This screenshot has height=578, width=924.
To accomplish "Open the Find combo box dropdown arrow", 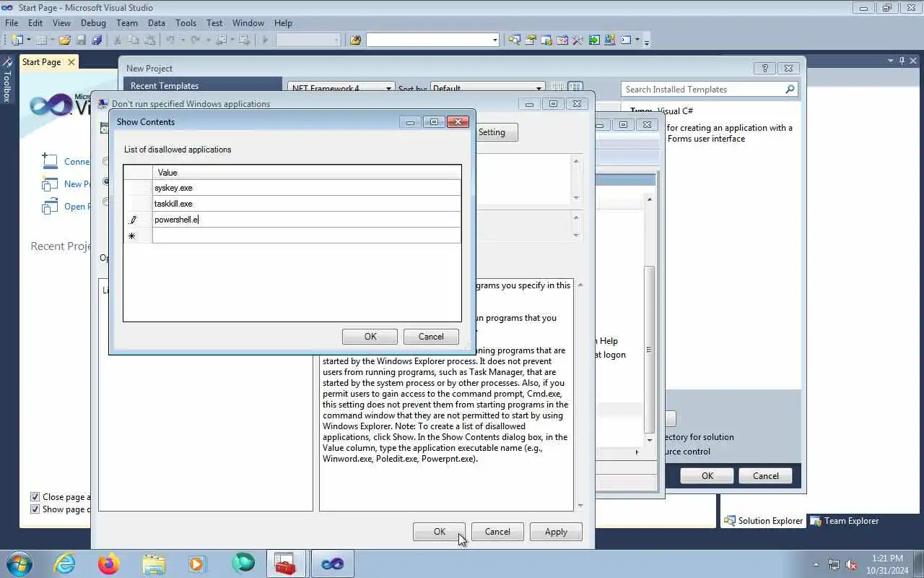I will pyautogui.click(x=494, y=40).
